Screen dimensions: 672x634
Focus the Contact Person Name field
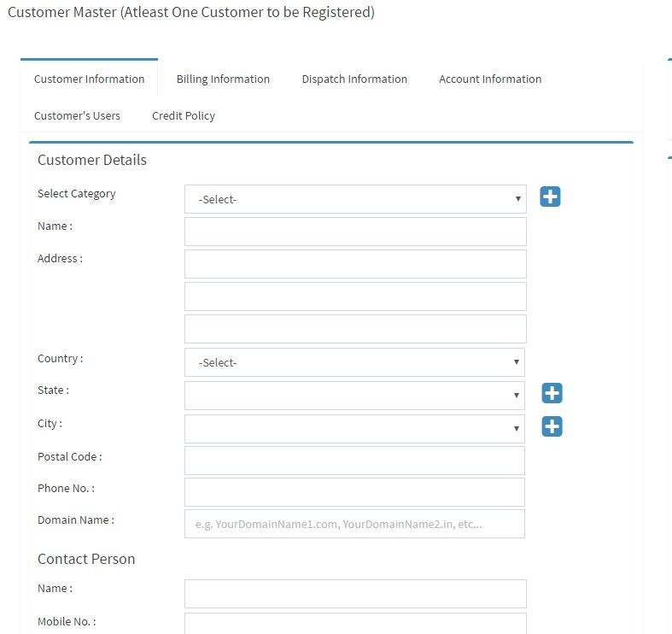pyautogui.click(x=355, y=594)
